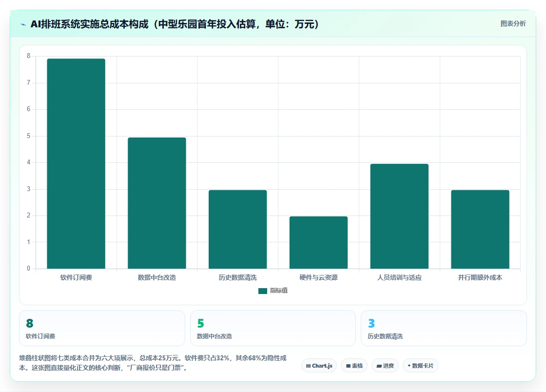Toggle the 指标值 legend color box

pyautogui.click(x=263, y=291)
